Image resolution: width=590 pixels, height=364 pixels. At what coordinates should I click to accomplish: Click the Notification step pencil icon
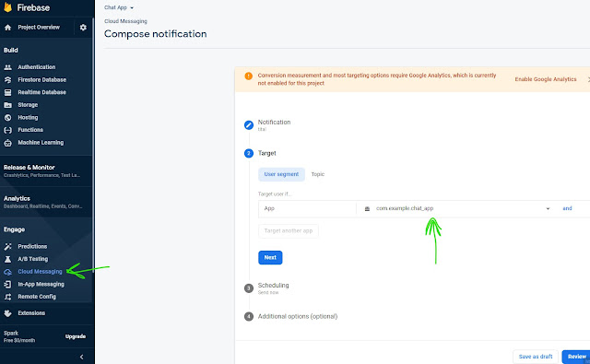(x=249, y=125)
